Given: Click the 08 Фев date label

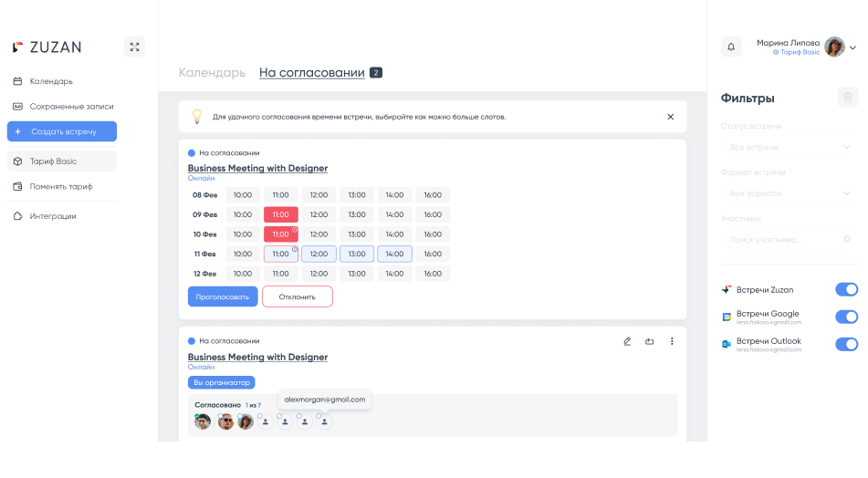Looking at the screenshot, I should tap(204, 194).
